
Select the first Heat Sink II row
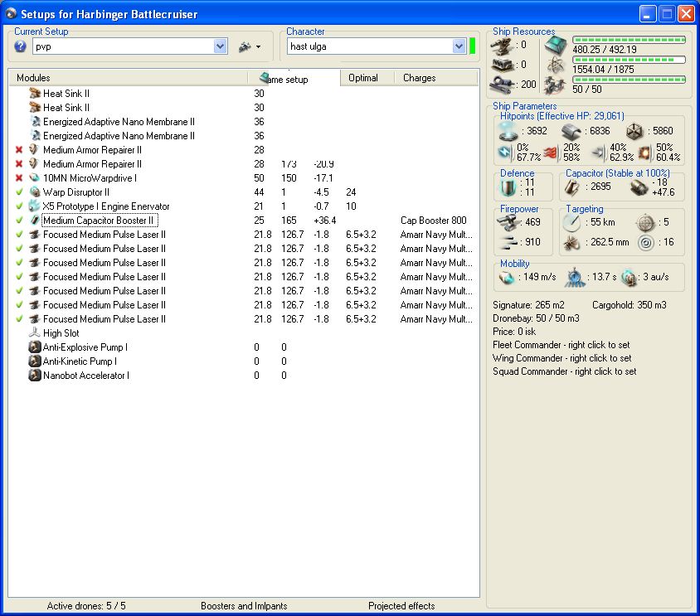pyautogui.click(x=243, y=94)
